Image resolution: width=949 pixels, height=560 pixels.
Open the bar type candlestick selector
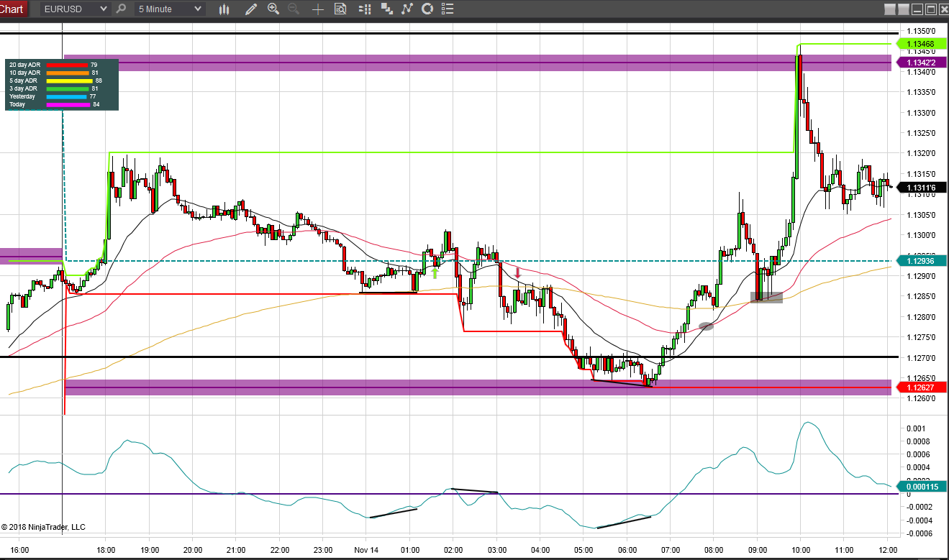pyautogui.click(x=224, y=9)
